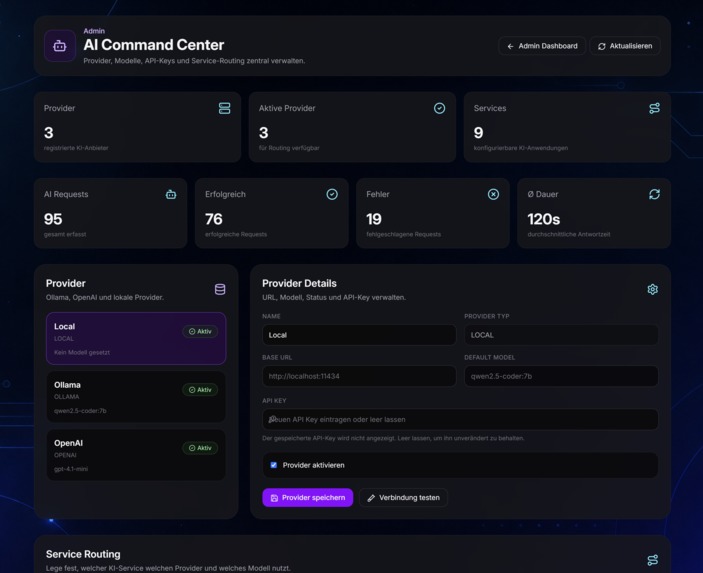Screen dimensions: 703x573
Task: Click the Default Model input field
Action: click(561, 376)
